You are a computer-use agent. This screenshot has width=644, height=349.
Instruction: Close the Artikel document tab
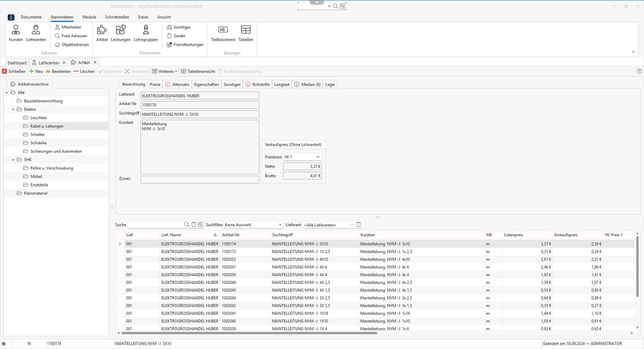click(95, 62)
